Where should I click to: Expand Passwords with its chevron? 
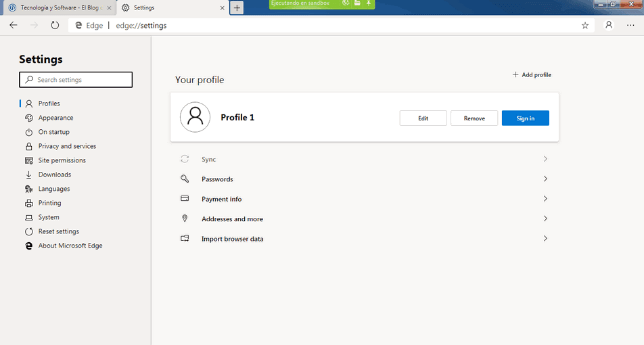[x=545, y=179]
